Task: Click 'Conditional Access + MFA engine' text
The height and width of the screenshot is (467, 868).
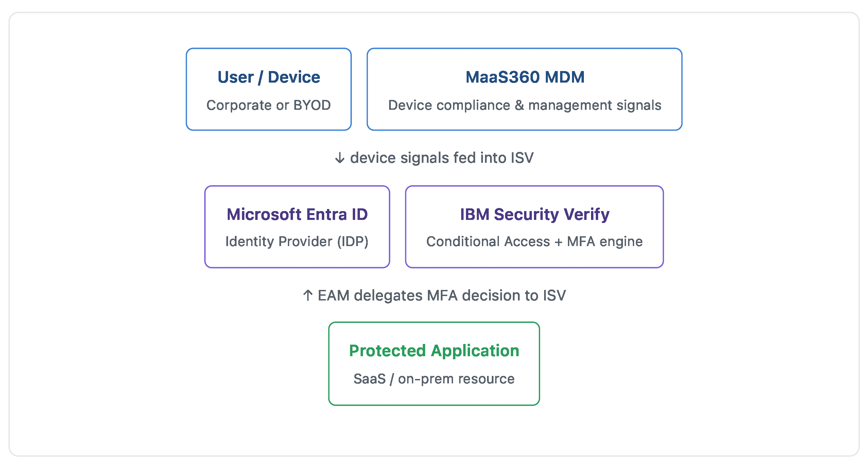Action: [x=534, y=242]
